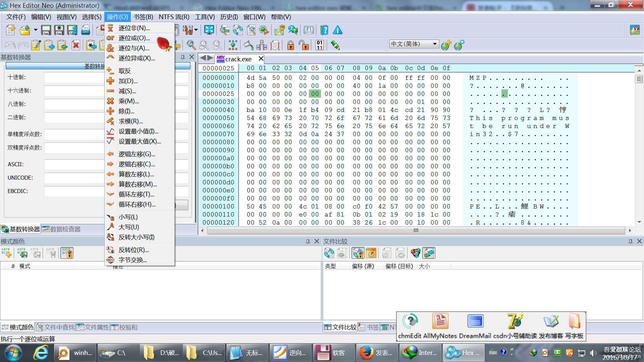Image resolution: width=644 pixels, height=362 pixels.
Task: Choose 求模(R)... menu entry
Action: pyautogui.click(x=139, y=121)
